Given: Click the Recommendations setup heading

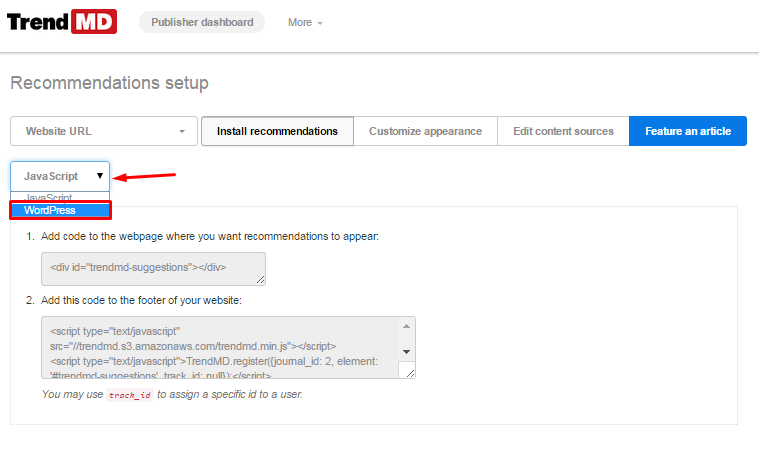Looking at the screenshot, I should 109,83.
